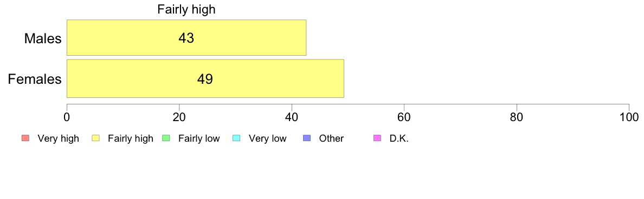Click the cyan Very low legend swatch
The height and width of the screenshot is (199, 644).
click(236, 138)
